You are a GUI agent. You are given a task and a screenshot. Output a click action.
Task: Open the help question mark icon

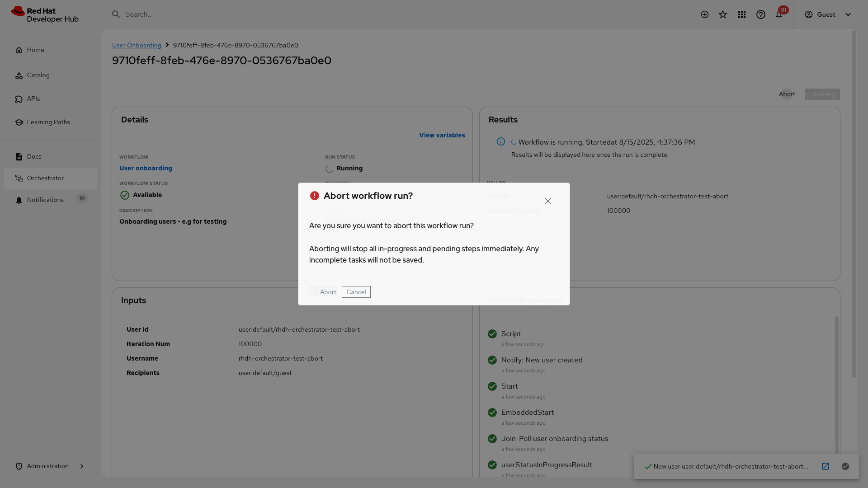761,14
